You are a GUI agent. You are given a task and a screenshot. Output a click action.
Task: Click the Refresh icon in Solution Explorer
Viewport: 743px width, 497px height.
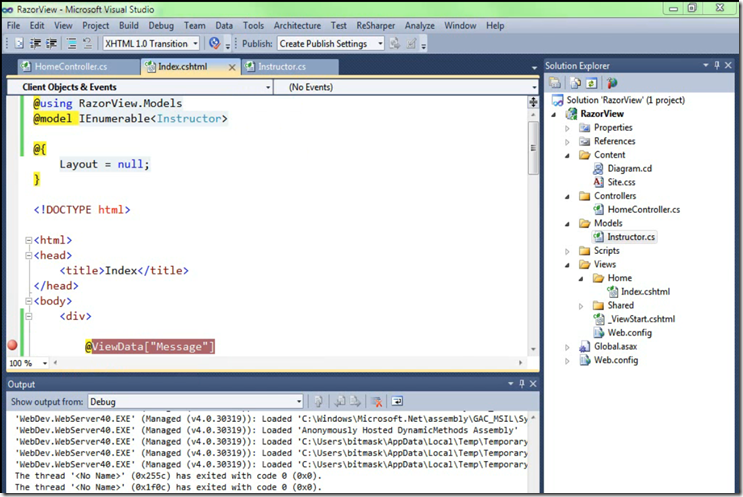click(x=591, y=83)
